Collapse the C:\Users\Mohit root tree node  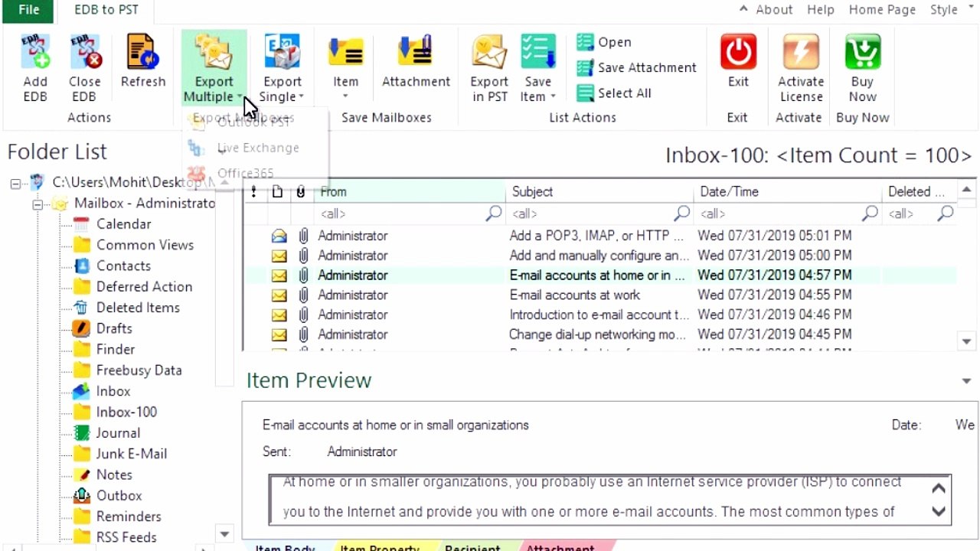[15, 183]
